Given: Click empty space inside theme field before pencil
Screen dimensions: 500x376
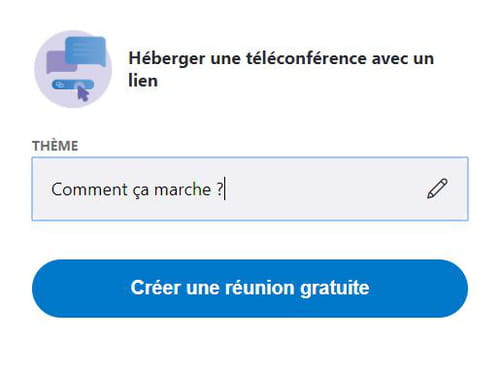Looking at the screenshot, I should tap(323, 189).
